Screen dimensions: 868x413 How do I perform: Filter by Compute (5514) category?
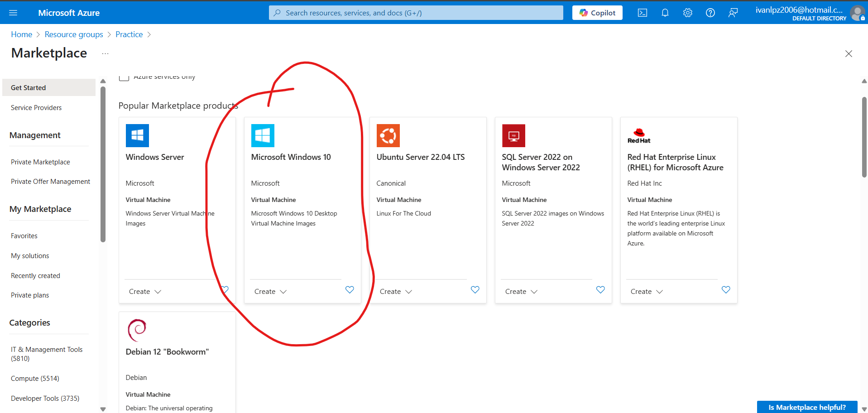point(35,379)
